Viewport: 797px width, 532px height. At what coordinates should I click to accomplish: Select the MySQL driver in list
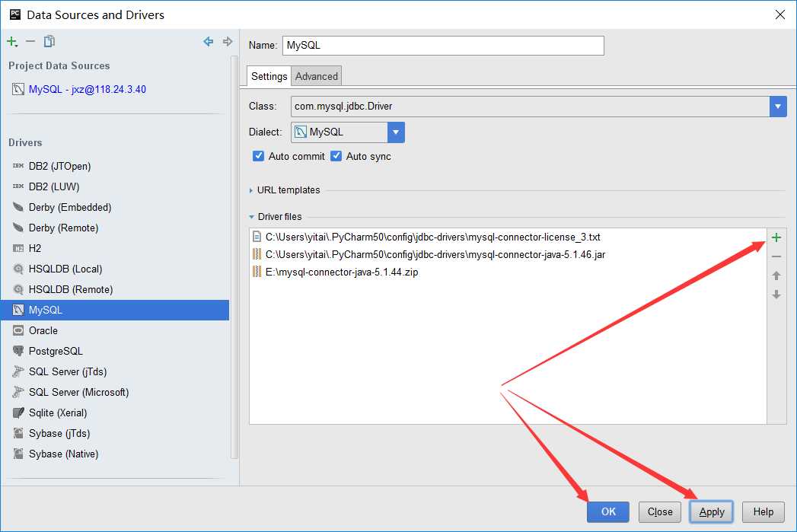[x=115, y=310]
